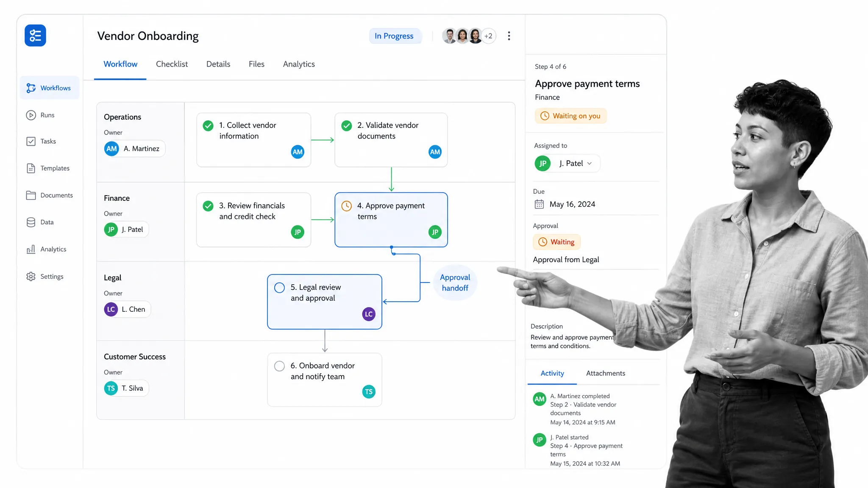The width and height of the screenshot is (868, 488).
Task: Click the calendar icon beside May 16, 2024
Action: pyautogui.click(x=539, y=204)
